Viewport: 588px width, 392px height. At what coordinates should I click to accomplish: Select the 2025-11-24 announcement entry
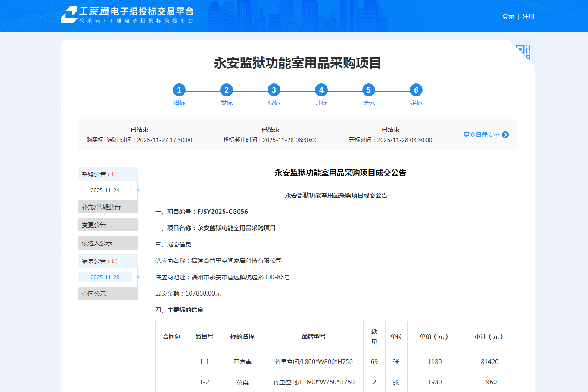(105, 190)
